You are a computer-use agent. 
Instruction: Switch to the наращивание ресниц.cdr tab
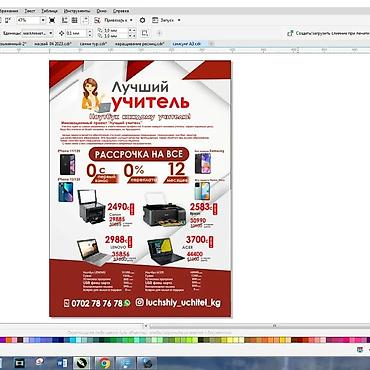[139, 44]
